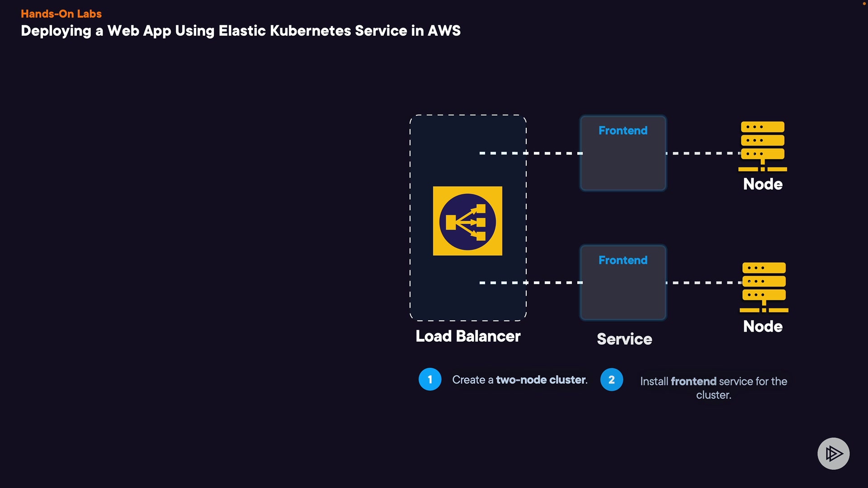
Task: Click the 'Create a two-node cluster' text
Action: coord(520,380)
